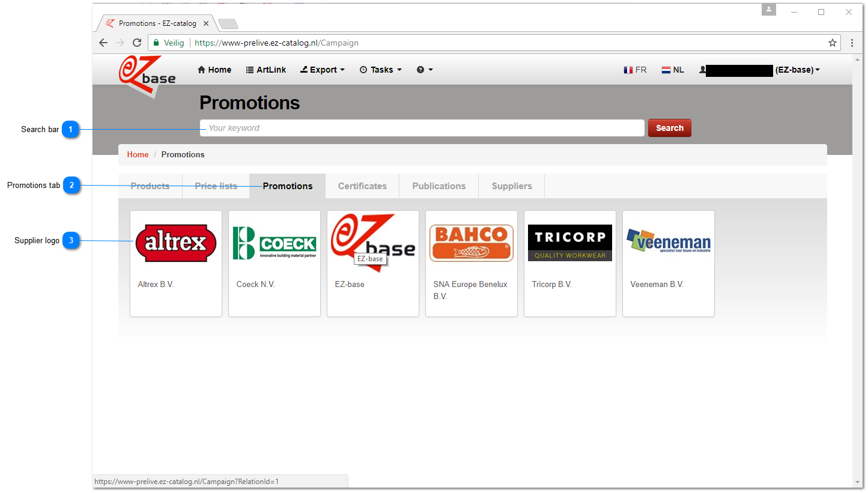Image resolution: width=868 pixels, height=493 pixels.
Task: Close the Promotions - EZ-catalog tab
Action: [x=206, y=23]
